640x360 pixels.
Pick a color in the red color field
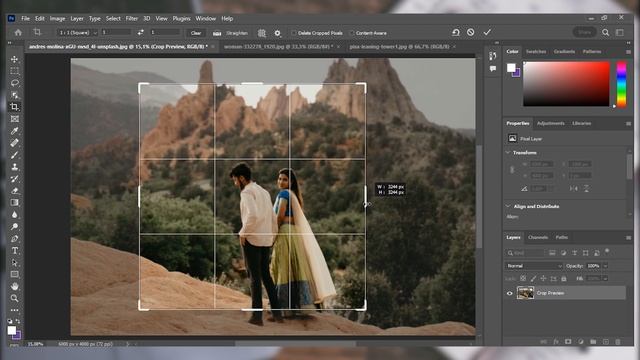click(566, 84)
